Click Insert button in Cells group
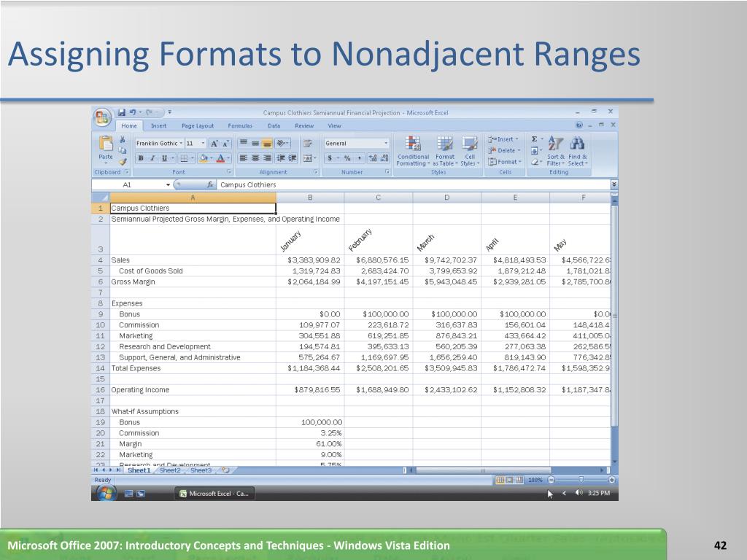Screen dimensions: 747x560 coord(503,139)
